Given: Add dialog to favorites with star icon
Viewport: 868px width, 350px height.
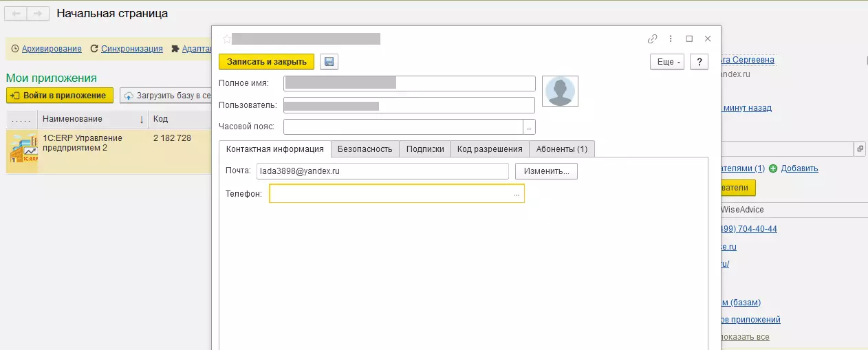Looking at the screenshot, I should [226, 39].
